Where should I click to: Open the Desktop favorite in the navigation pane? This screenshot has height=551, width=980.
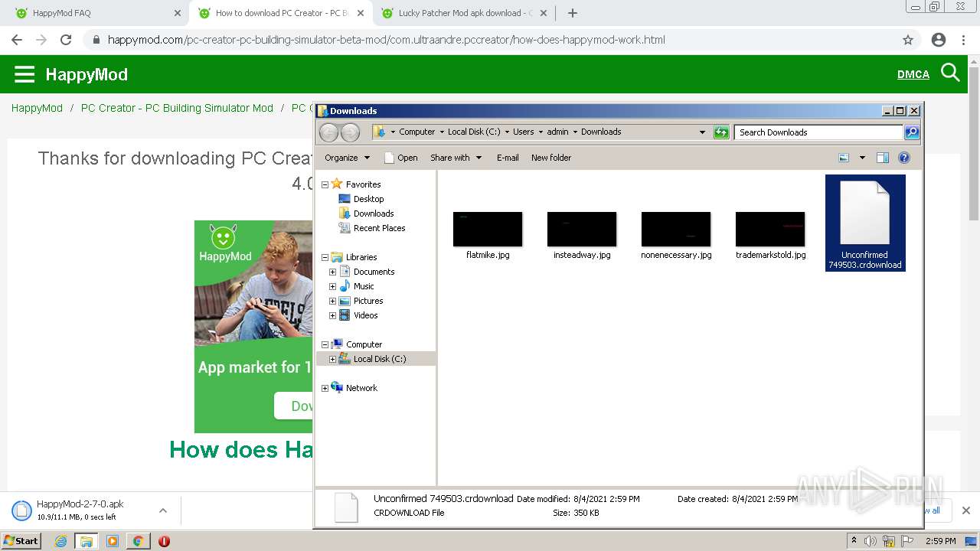367,199
